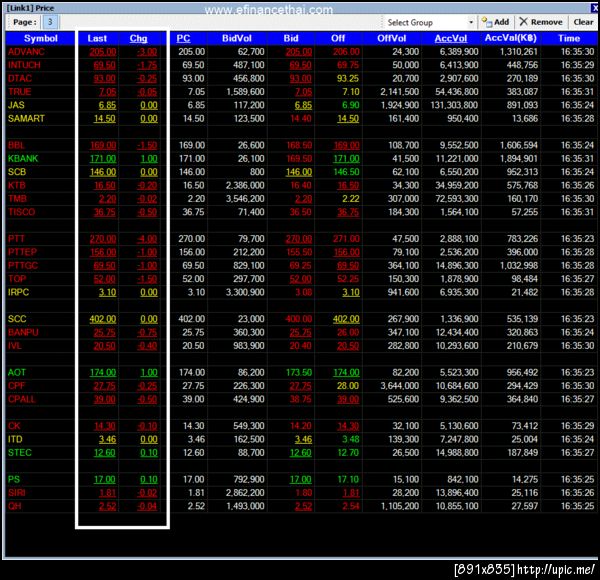Image resolution: width=600 pixels, height=580 pixels.
Task: Click the Last column header
Action: point(97,38)
